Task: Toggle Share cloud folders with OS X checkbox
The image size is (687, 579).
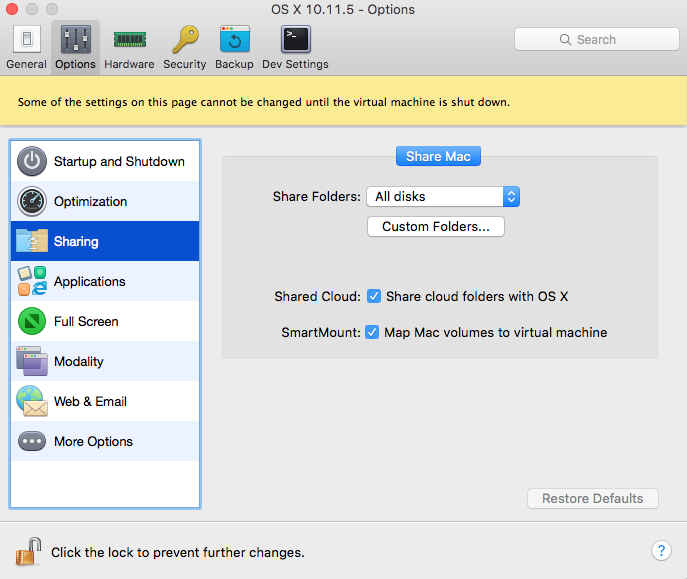Action: click(374, 296)
